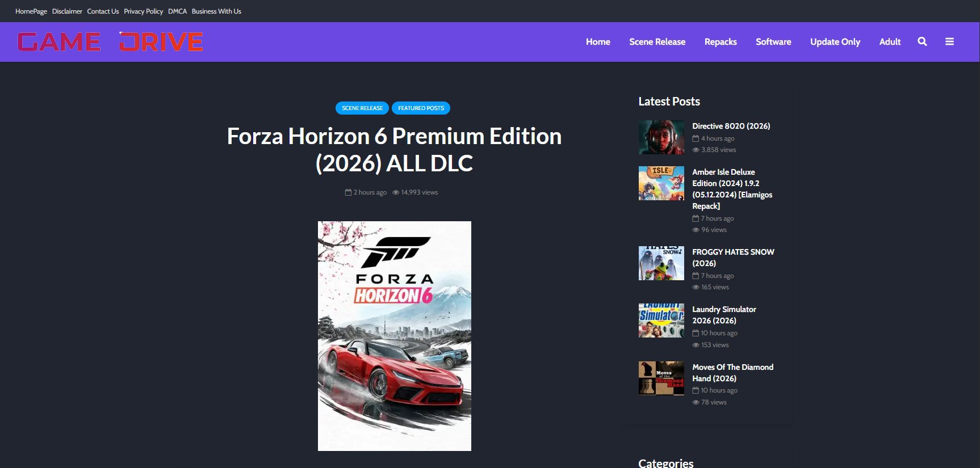Click calendar icon under Moves Of The Diamond Hand
Screen dimensions: 980x468
tap(696, 390)
